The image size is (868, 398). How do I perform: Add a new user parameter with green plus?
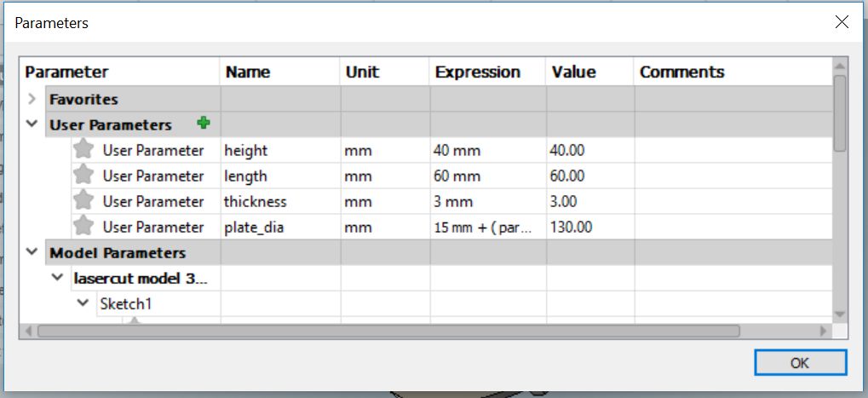[x=204, y=123]
